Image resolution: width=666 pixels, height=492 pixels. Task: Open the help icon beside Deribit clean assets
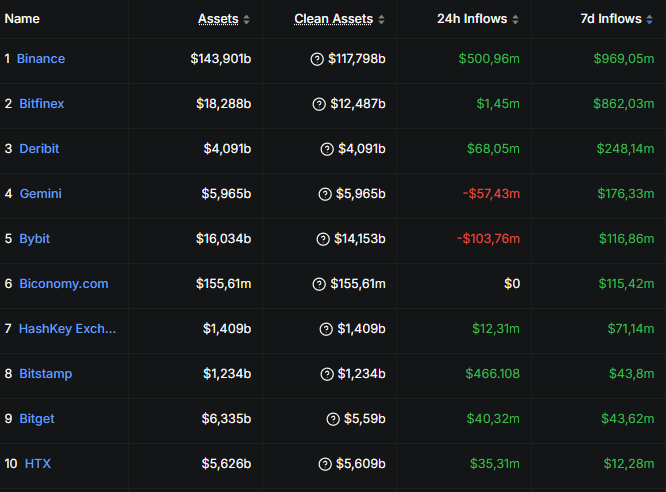pyautogui.click(x=327, y=149)
